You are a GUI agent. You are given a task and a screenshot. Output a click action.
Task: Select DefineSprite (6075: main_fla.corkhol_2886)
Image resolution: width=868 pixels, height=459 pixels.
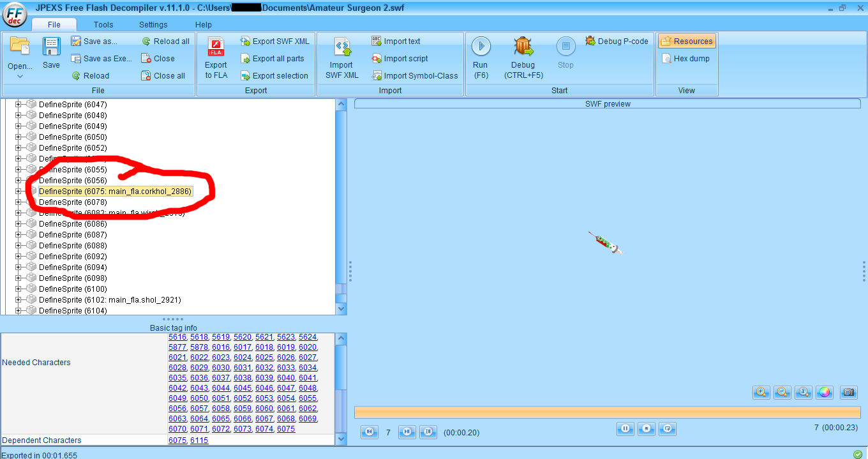(x=115, y=191)
